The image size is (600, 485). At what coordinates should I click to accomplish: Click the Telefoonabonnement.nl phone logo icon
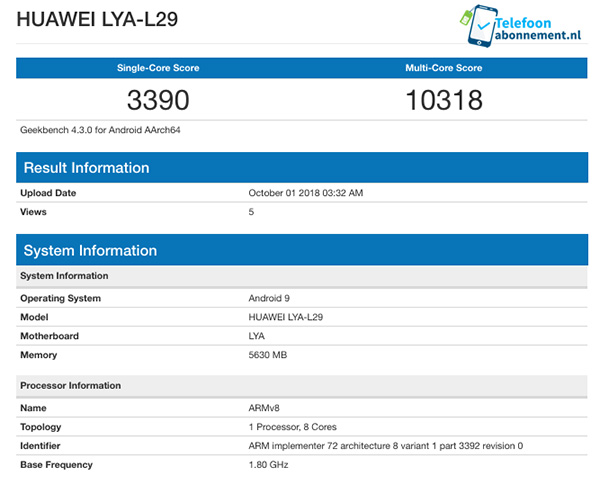point(479,26)
